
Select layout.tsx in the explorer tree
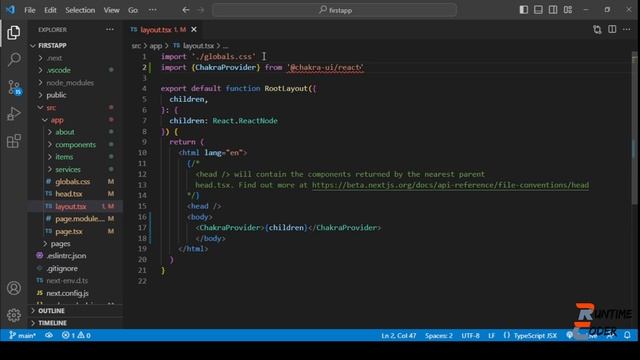click(76, 207)
